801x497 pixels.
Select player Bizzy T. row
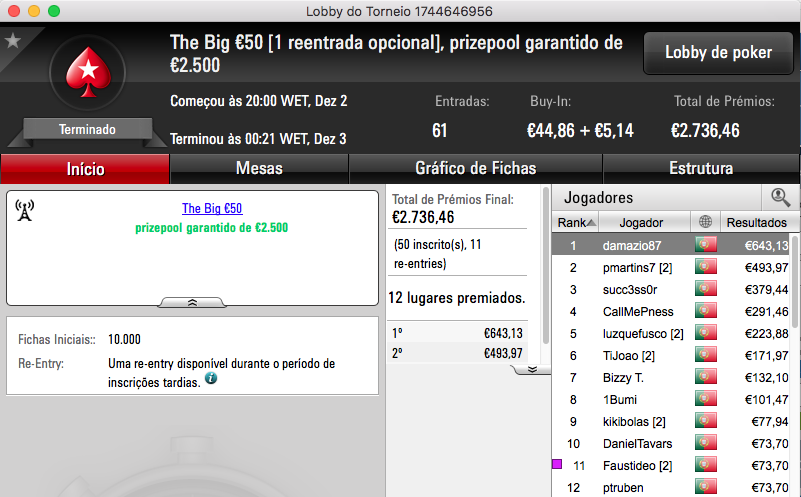coord(671,377)
